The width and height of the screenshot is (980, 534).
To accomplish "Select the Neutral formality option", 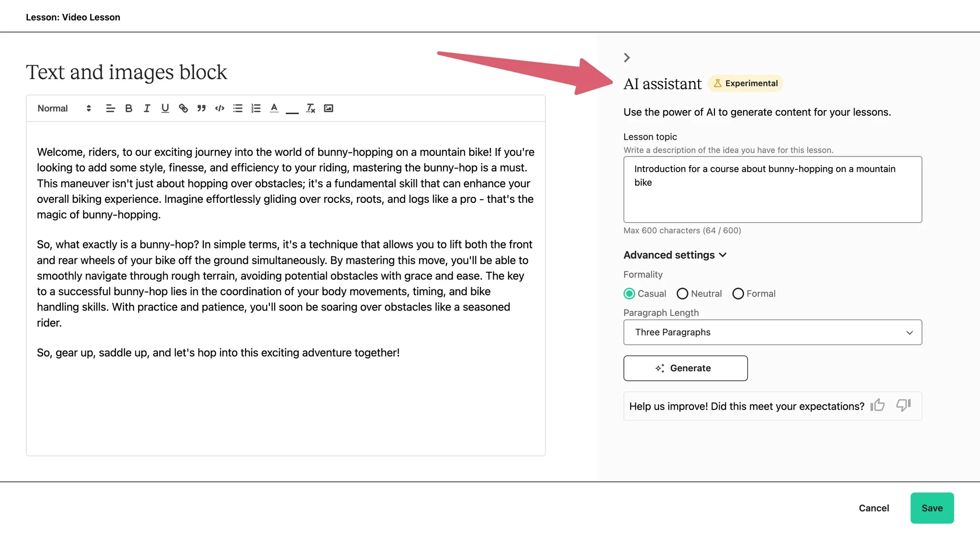I will click(x=682, y=293).
